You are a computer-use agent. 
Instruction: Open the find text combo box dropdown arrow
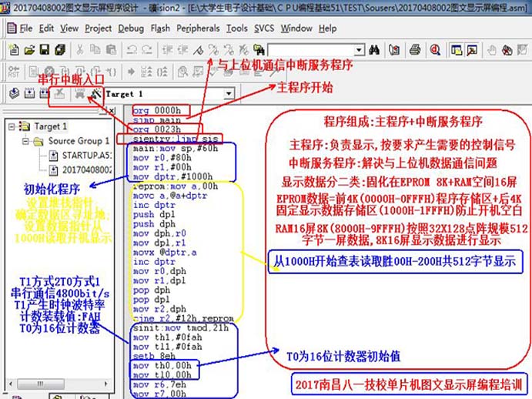[x=359, y=50]
